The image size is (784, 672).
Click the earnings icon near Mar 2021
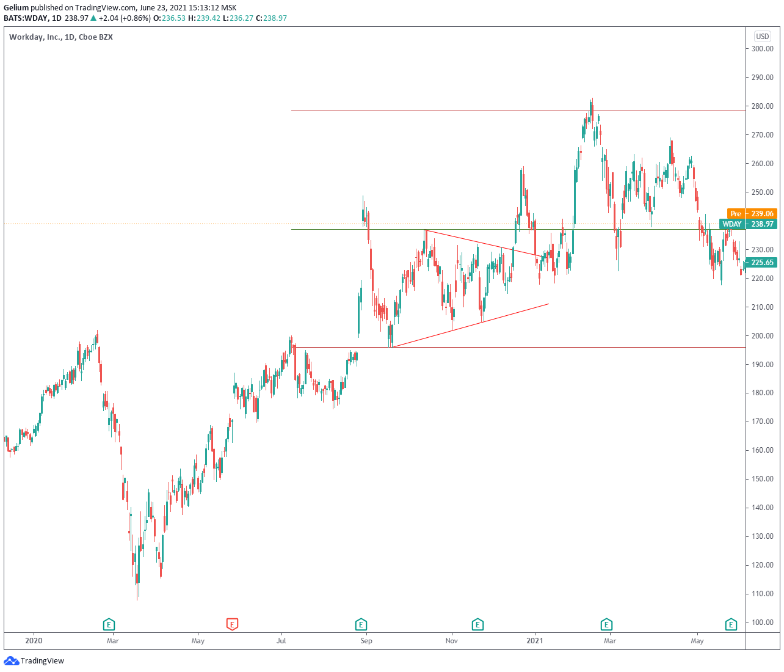point(606,624)
